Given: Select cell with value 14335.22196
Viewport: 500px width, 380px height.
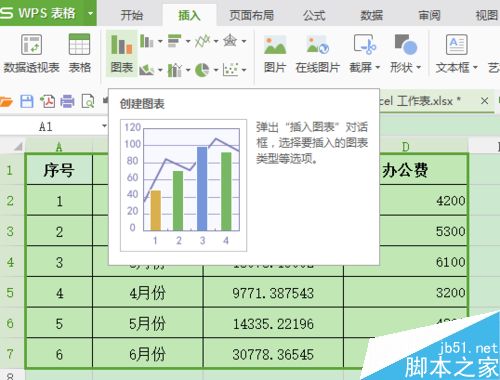Looking at the screenshot, I should point(273,324).
